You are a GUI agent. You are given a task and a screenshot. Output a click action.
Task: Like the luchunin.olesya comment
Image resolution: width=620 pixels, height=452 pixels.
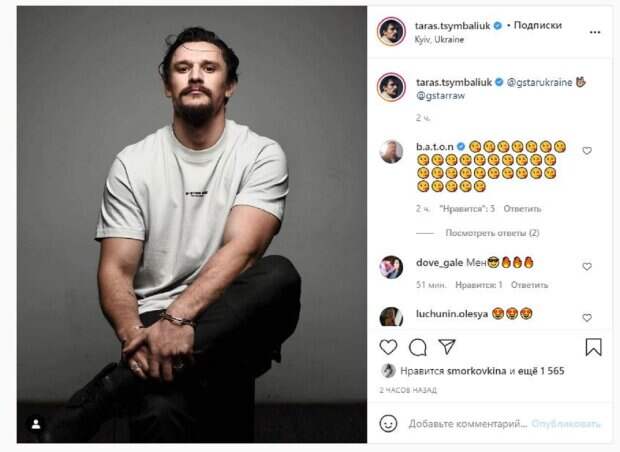click(587, 317)
